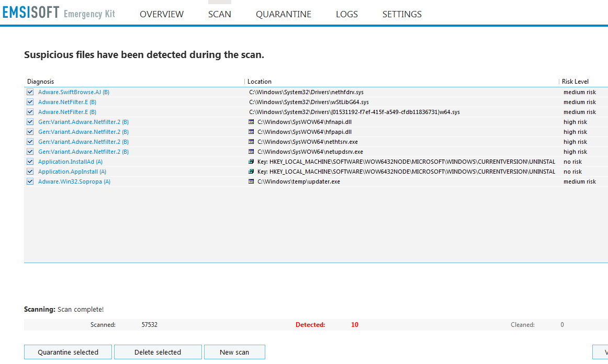Sort results by the Risk Level column header
The width and height of the screenshot is (608, 364).
576,82
